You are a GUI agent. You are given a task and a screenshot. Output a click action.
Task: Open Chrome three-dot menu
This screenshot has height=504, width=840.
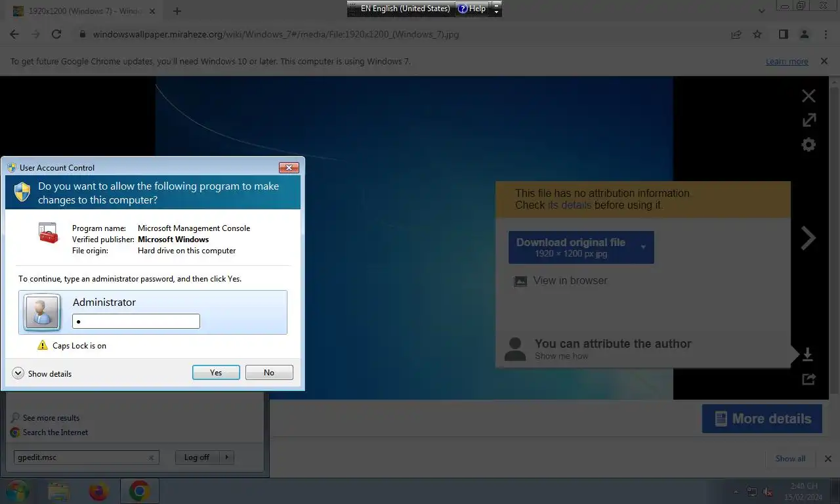pos(826,34)
